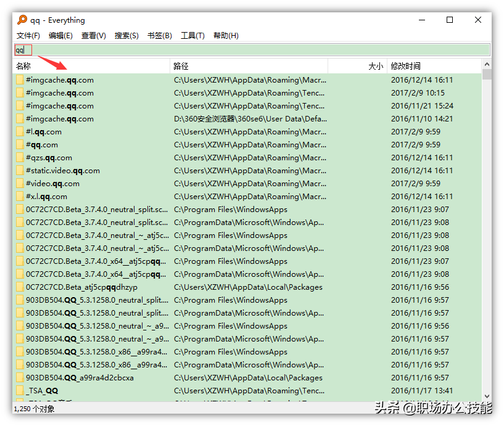
Task: Select the _TSA_QQ folder icon
Action: (x=20, y=391)
